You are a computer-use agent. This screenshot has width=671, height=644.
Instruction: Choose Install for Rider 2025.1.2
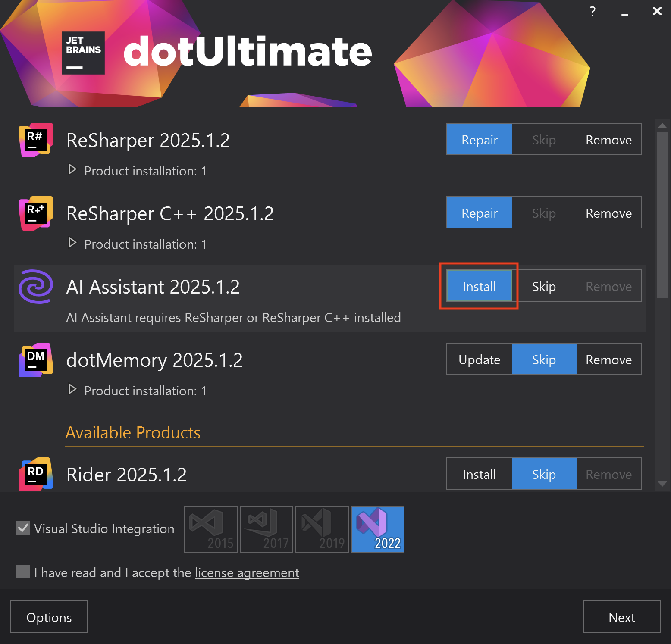click(x=480, y=474)
